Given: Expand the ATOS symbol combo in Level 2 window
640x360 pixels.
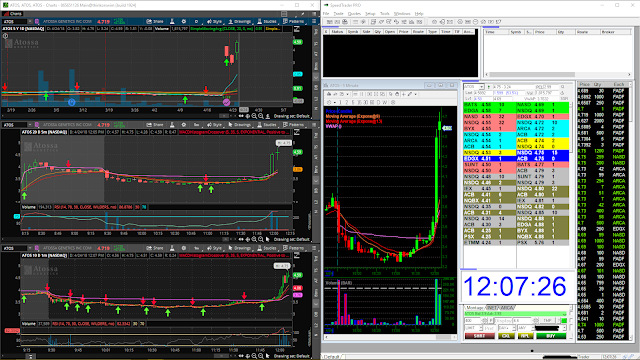Looking at the screenshot, I should (x=482, y=87).
